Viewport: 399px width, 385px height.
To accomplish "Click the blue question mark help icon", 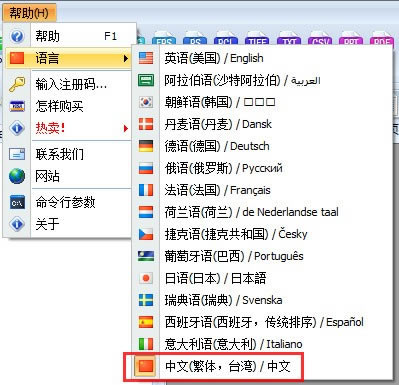I will pyautogui.click(x=17, y=36).
